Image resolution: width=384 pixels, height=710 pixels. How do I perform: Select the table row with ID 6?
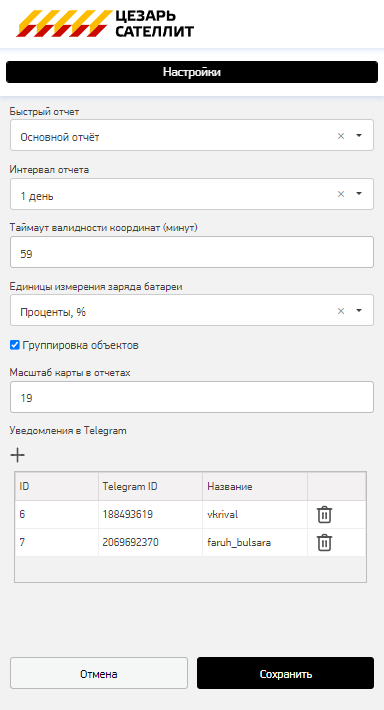(190, 515)
